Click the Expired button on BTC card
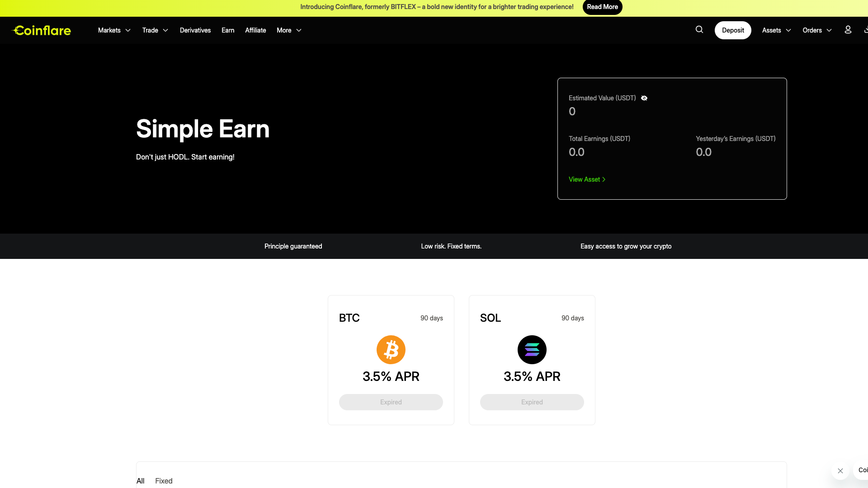This screenshot has height=488, width=868. pyautogui.click(x=391, y=402)
